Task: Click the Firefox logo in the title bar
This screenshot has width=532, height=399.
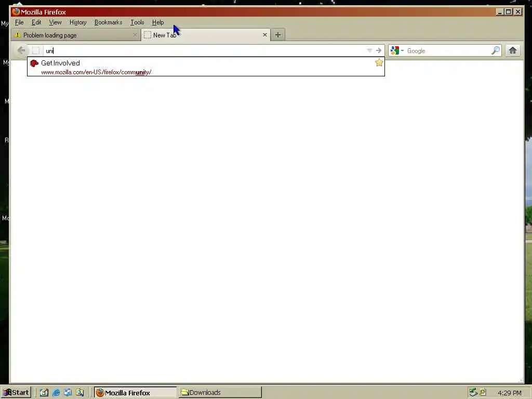Action: click(16, 12)
